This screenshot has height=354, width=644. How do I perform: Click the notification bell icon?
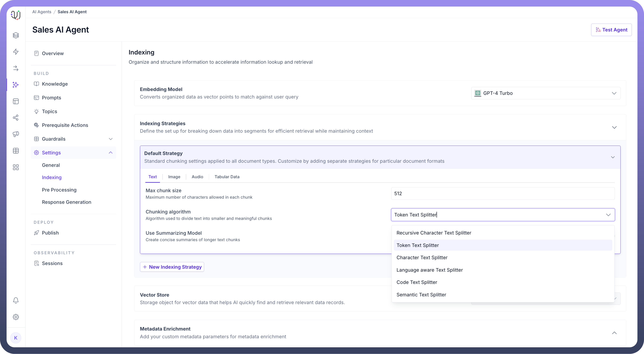[x=16, y=300]
